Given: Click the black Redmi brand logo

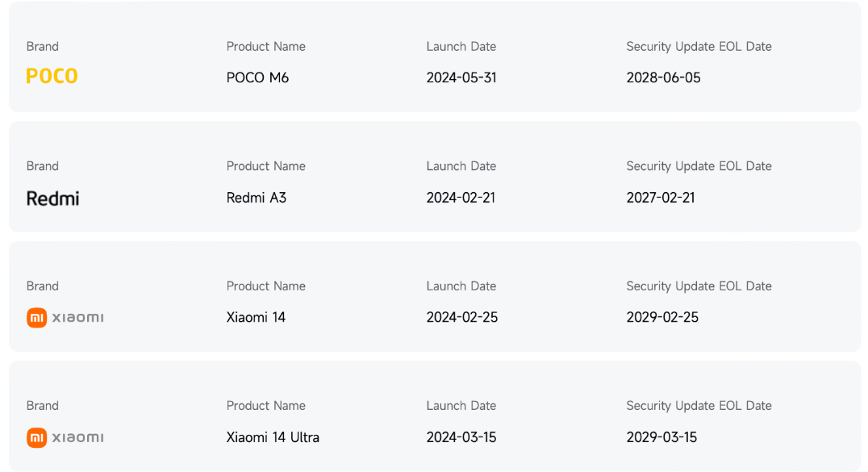Looking at the screenshot, I should tap(52, 198).
